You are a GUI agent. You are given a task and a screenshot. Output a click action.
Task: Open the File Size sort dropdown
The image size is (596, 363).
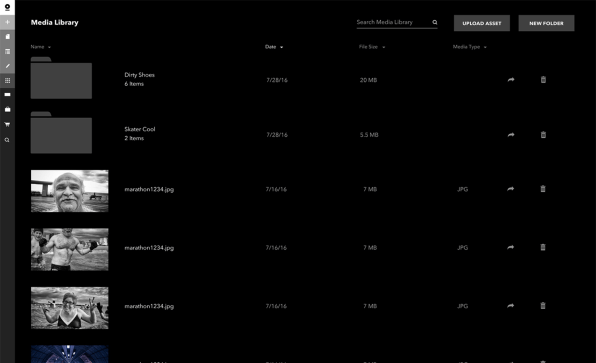tap(372, 47)
